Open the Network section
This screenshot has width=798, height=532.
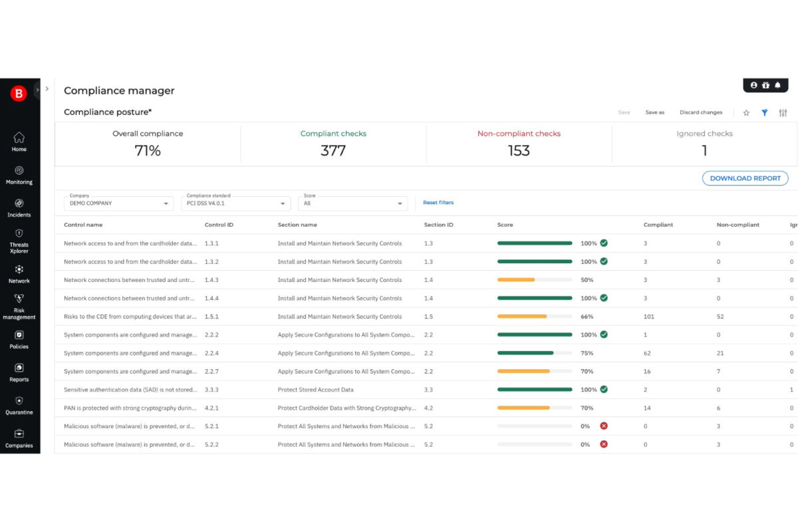pos(19,273)
